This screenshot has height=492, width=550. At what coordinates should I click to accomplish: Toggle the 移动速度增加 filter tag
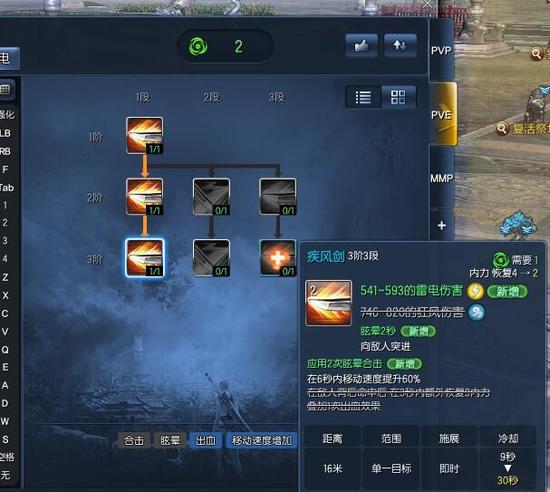click(x=262, y=440)
